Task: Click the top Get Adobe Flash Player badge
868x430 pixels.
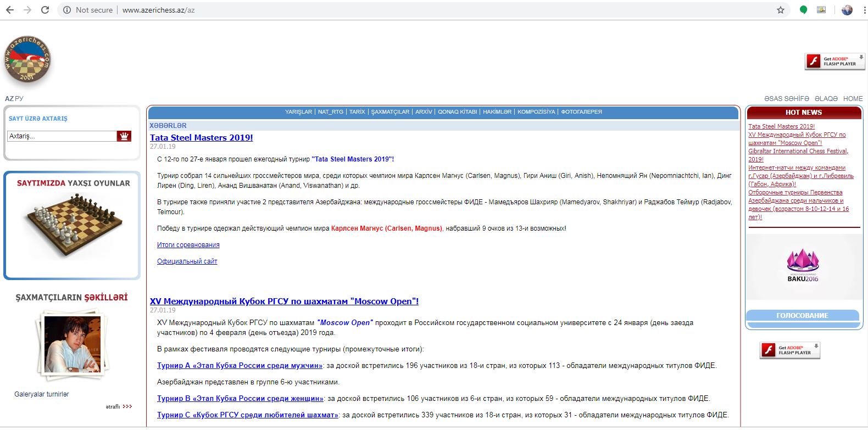Action: coord(834,61)
